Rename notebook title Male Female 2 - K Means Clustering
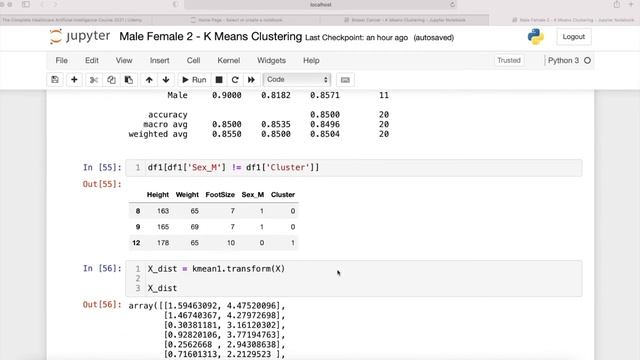 point(211,37)
